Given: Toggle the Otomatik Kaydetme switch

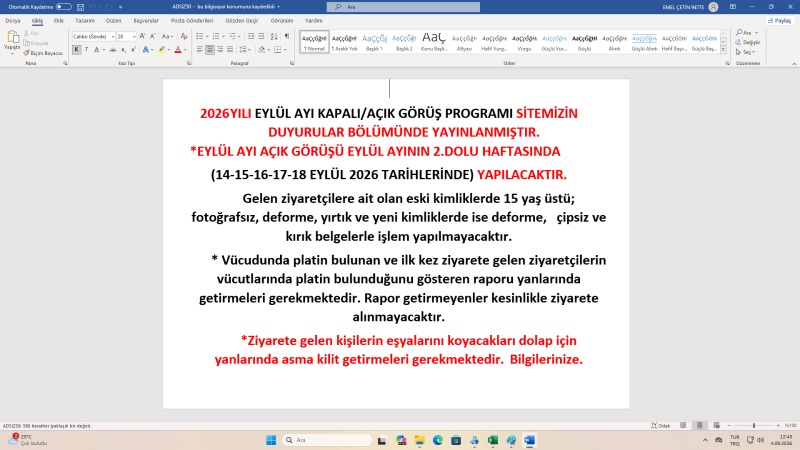Looking at the screenshot, I should (63, 7).
